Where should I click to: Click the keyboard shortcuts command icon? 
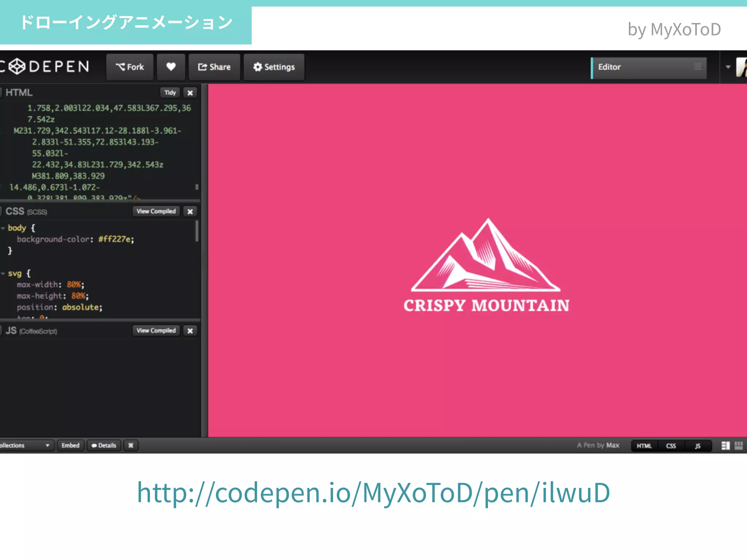point(131,446)
